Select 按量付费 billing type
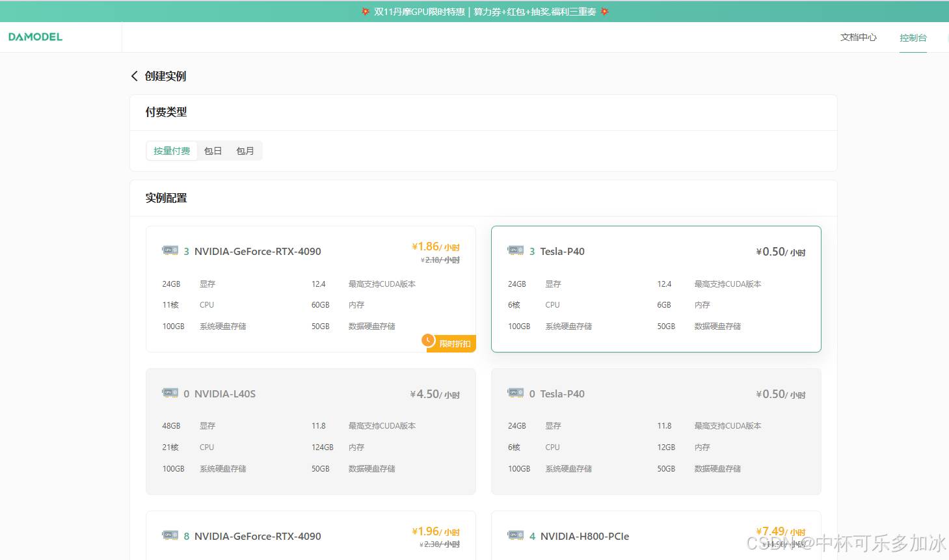The height and width of the screenshot is (560, 949). pyautogui.click(x=172, y=151)
